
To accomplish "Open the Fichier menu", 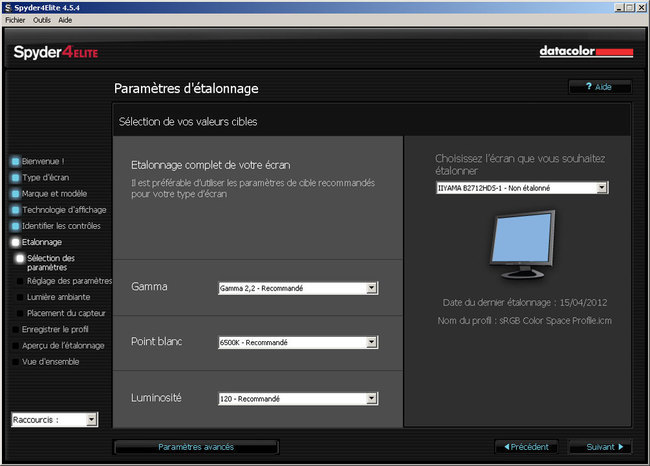I will click(x=15, y=20).
